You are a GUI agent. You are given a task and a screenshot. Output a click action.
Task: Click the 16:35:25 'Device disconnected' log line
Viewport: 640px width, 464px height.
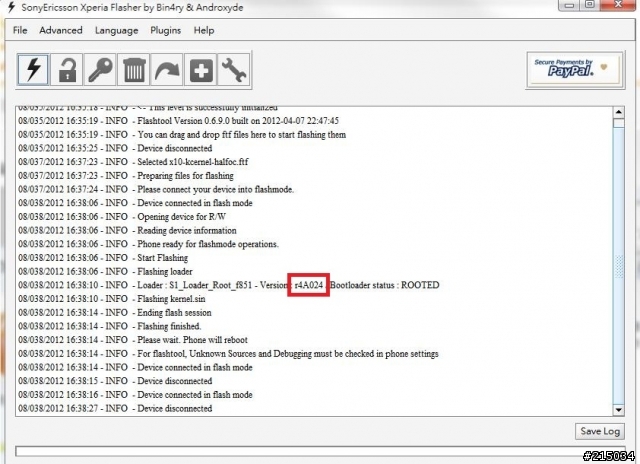pyautogui.click(x=115, y=148)
